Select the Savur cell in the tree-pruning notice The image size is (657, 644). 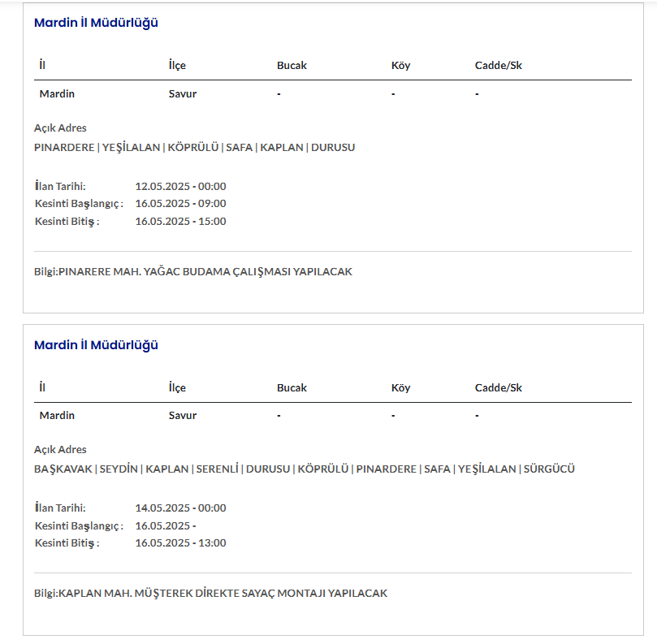pyautogui.click(x=183, y=93)
